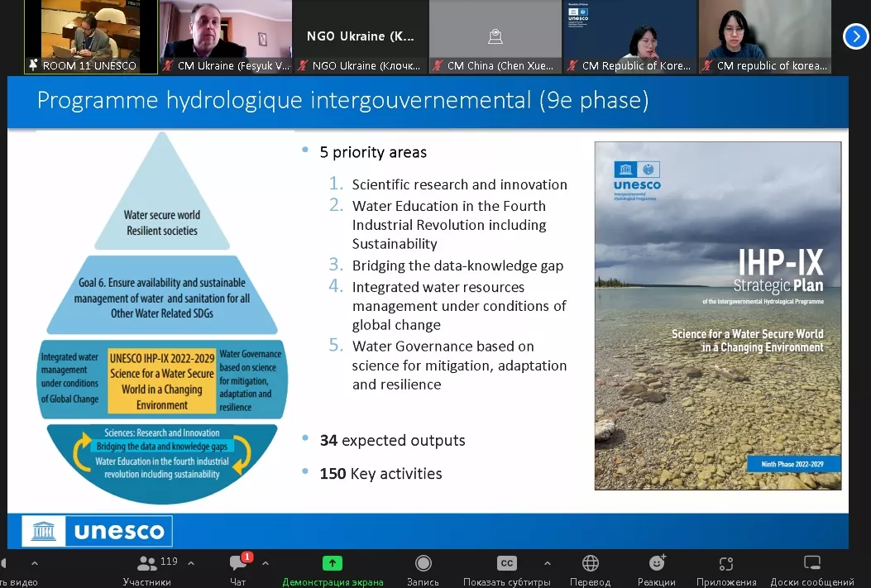Open the Translation (Перевод) globe icon

click(590, 569)
